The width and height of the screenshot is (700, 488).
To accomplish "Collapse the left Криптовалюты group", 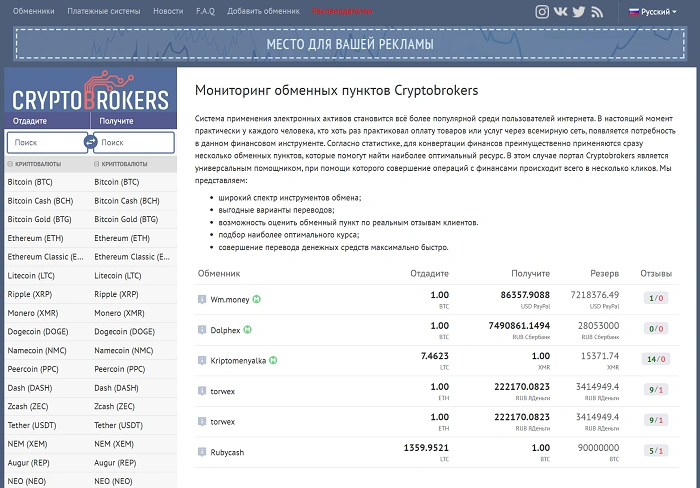I will 34,164.
